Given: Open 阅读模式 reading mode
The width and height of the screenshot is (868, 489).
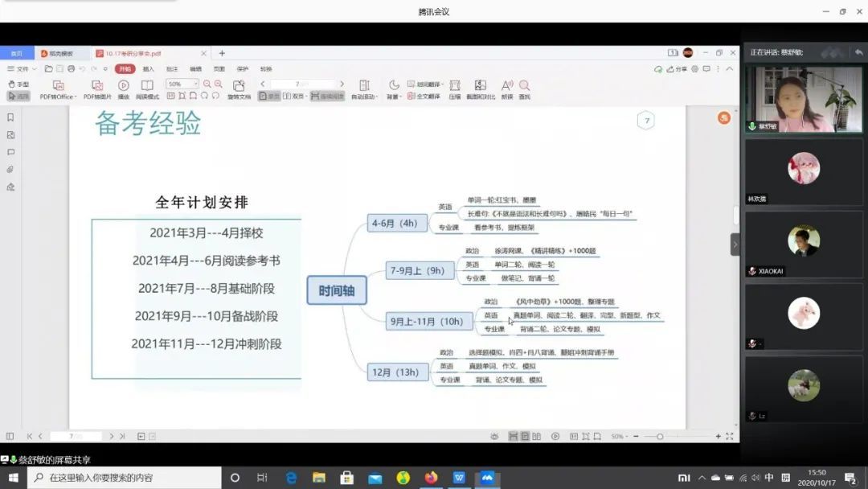Looking at the screenshot, I should 147,89.
